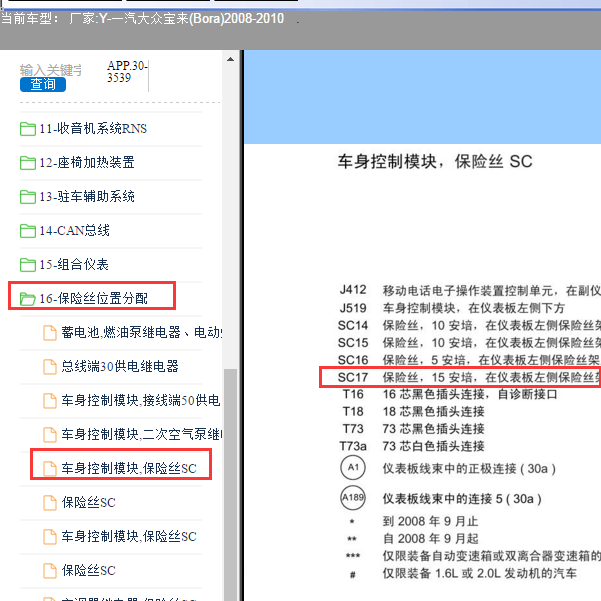Click the 当前车型 Bora 2008-2010 header text
Image resolution: width=601 pixels, height=601 pixels.
tap(142, 18)
